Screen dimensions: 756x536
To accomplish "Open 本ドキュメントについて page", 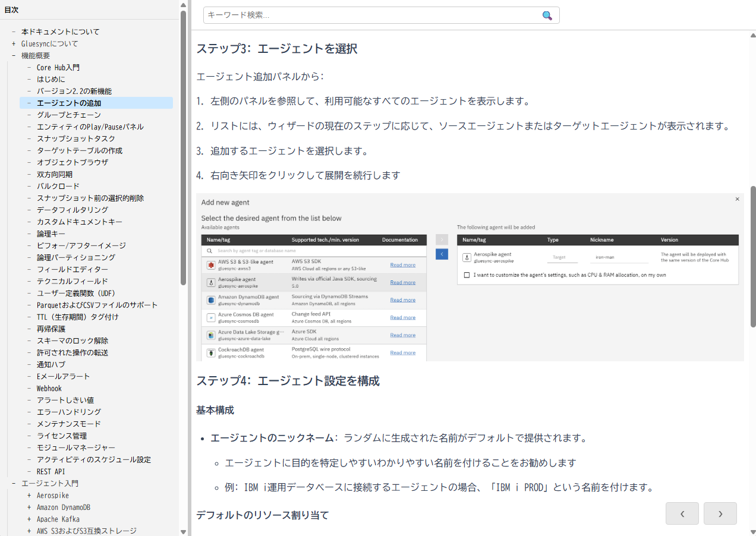I will [x=61, y=32].
